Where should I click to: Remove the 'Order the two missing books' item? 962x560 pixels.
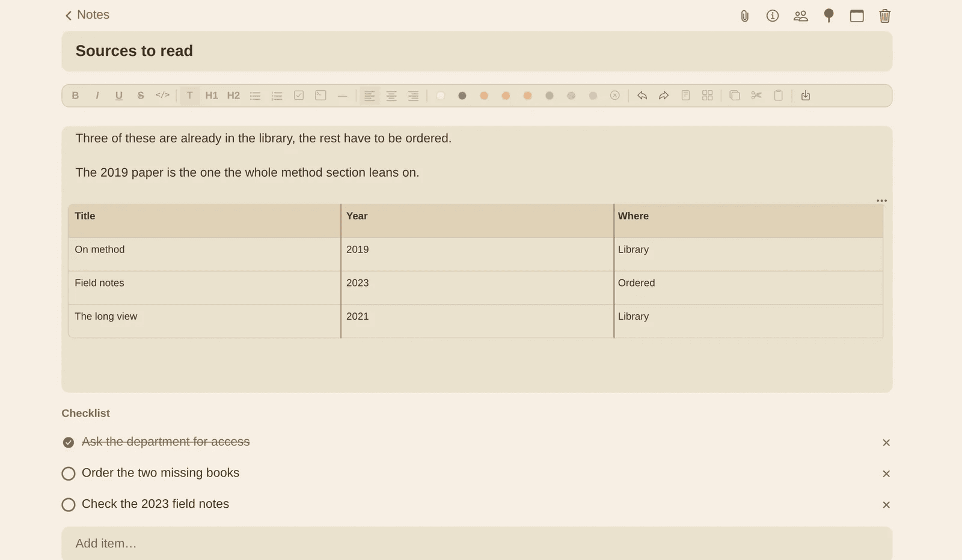886,474
